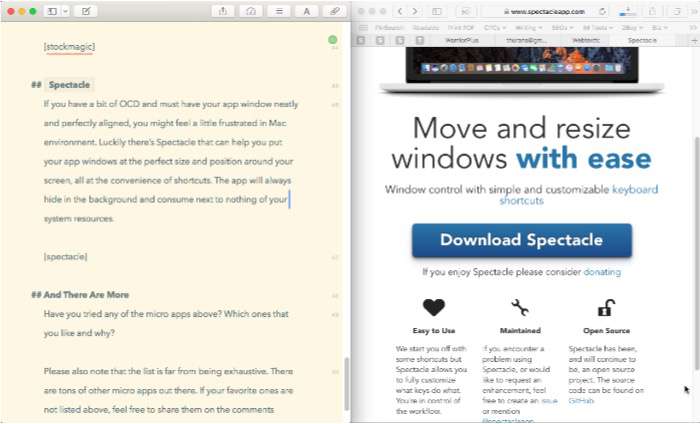Click the '[spectacle]' text in the editor

tap(66, 257)
